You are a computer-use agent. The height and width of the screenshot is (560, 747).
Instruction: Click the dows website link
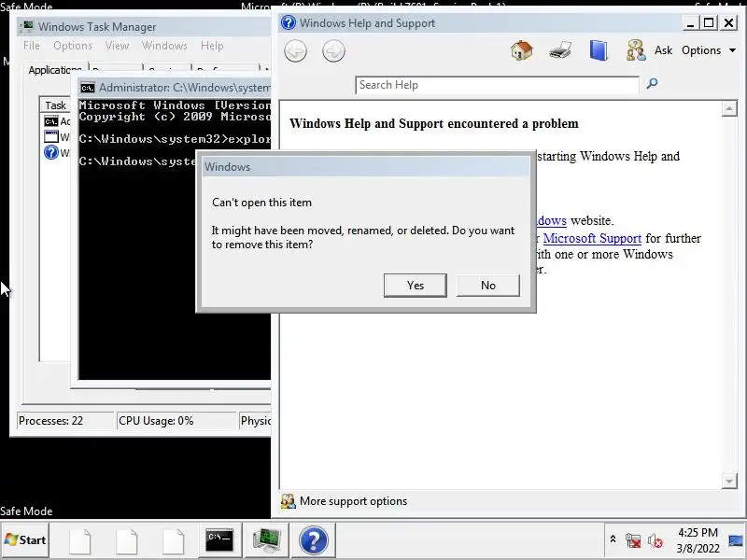(552, 220)
